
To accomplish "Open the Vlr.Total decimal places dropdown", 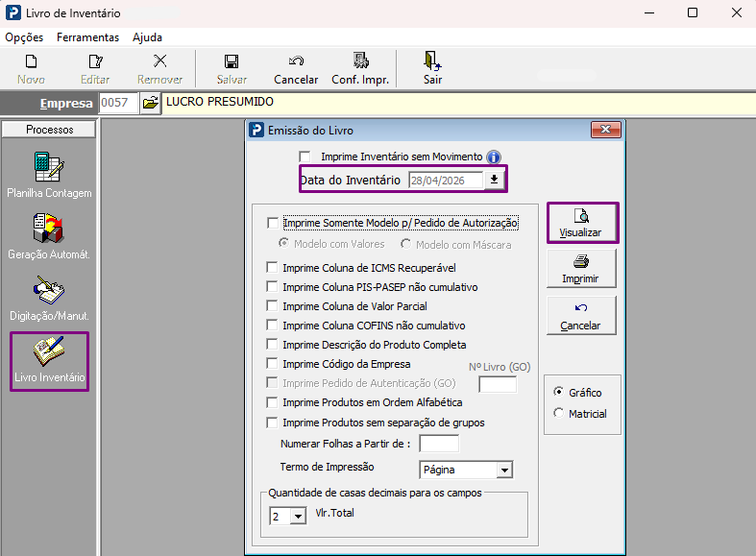I will 298,516.
